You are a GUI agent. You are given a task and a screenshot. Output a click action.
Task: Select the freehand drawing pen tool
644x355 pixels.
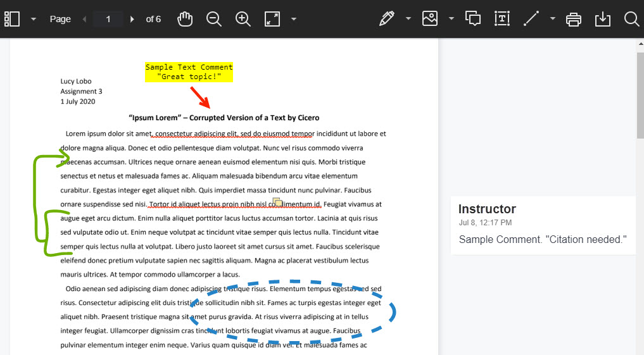pos(386,19)
